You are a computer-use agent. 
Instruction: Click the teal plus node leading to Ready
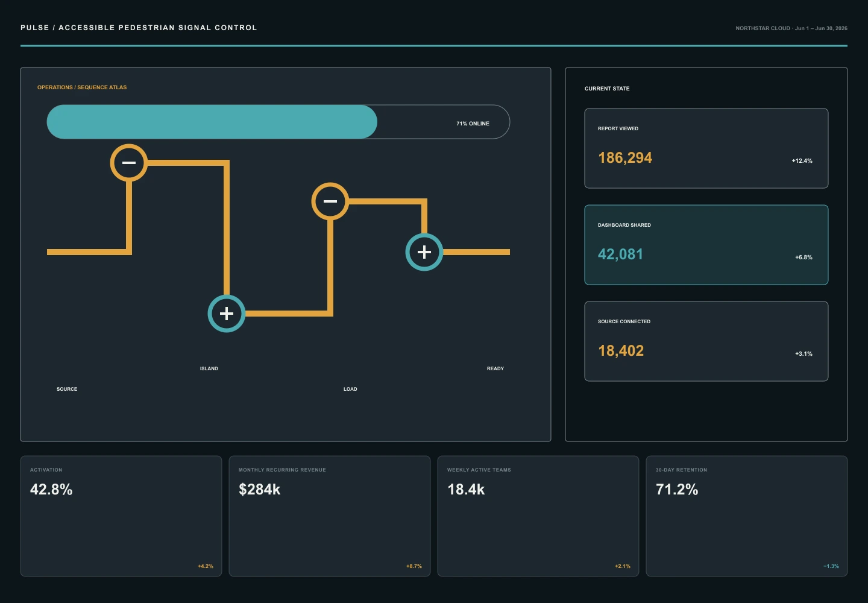(x=424, y=252)
